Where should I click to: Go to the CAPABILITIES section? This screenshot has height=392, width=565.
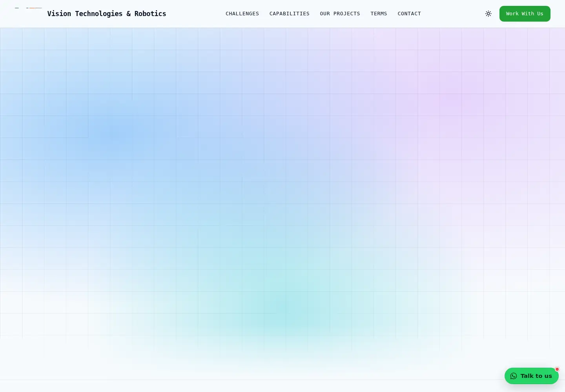click(289, 14)
